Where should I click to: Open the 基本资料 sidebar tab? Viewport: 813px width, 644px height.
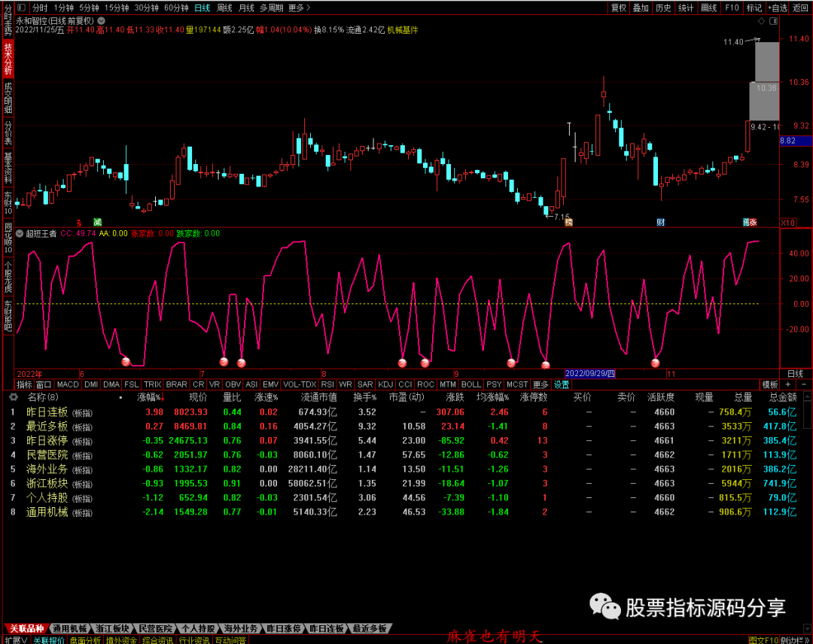click(x=8, y=168)
